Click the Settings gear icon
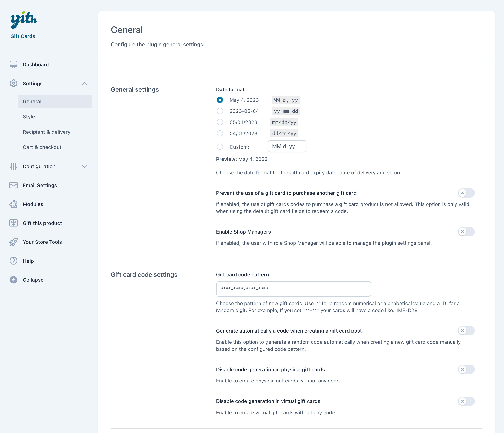 13,83
